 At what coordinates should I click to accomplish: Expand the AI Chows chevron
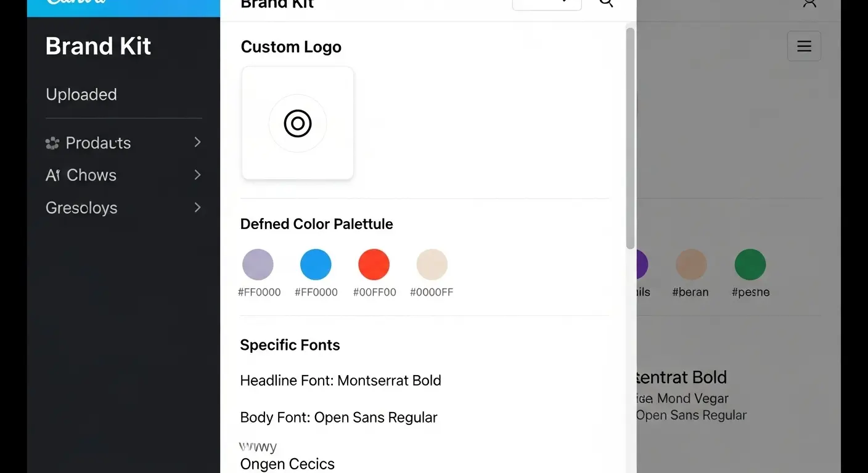coord(197,175)
